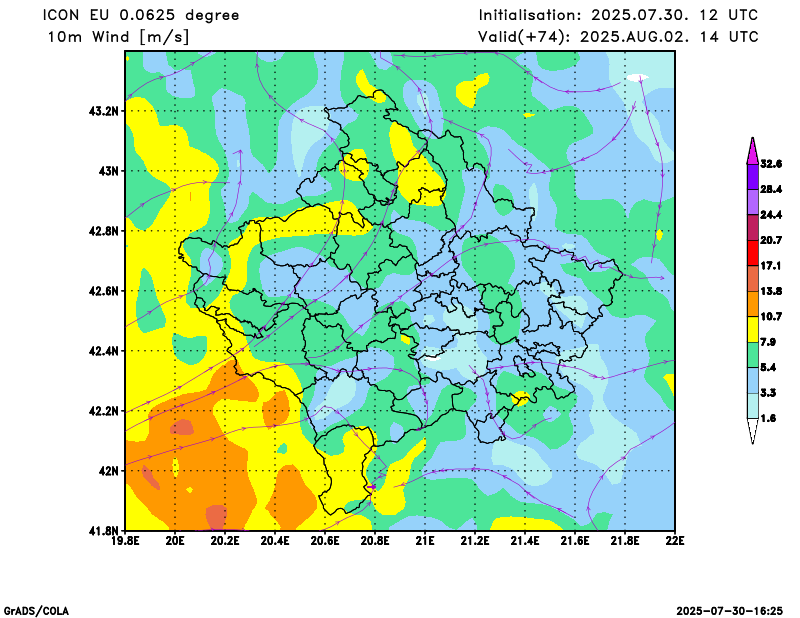Click the 10m Wind [m/s] subtitle
This screenshot has height=618, width=800.
(x=118, y=37)
